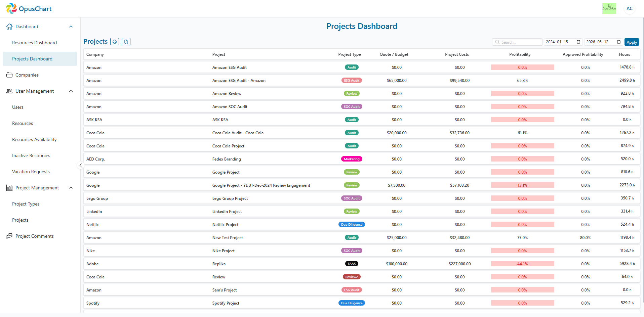Open the calendar picker for the 2026-05-12 date
The width and height of the screenshot is (644, 317).
coord(619,42)
